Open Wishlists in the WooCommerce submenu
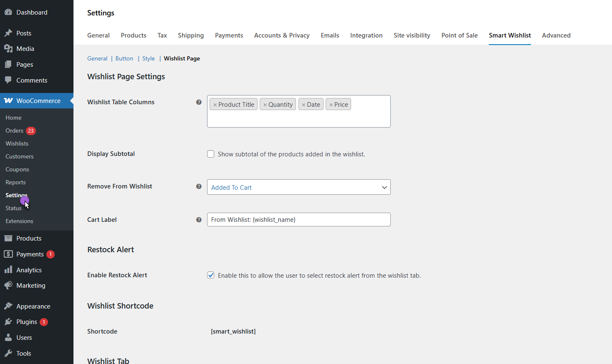The image size is (612, 364). (x=17, y=144)
